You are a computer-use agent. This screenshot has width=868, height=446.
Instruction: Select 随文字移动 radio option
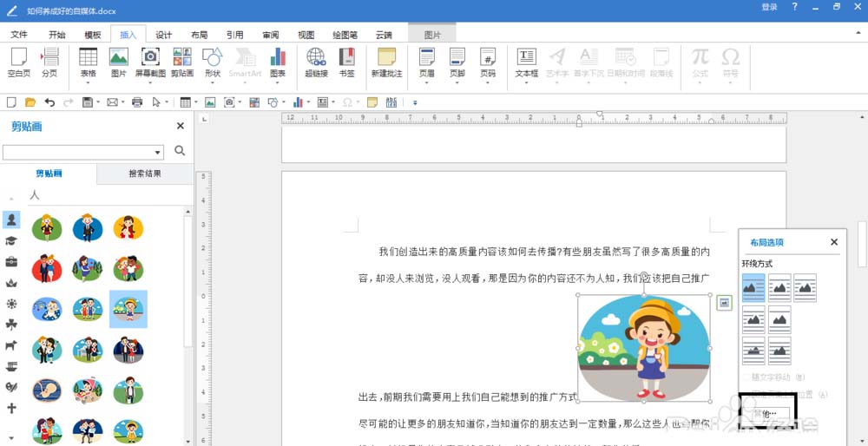pos(744,377)
